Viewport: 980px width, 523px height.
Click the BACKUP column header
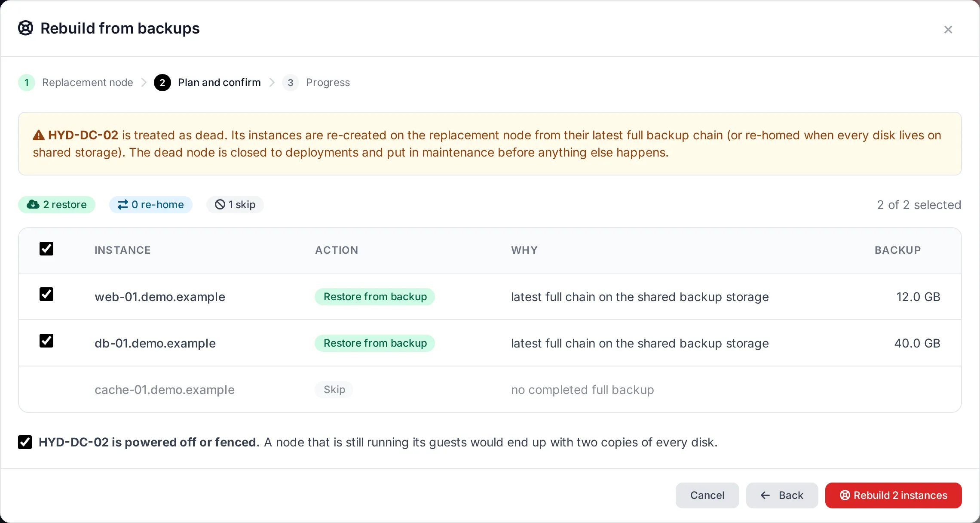(x=898, y=250)
